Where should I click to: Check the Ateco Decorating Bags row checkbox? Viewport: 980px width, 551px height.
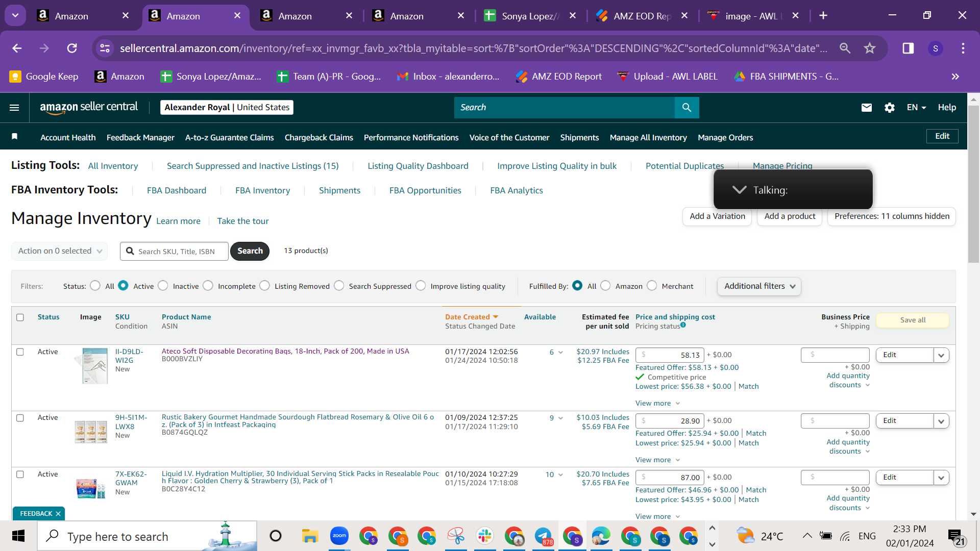20,352
